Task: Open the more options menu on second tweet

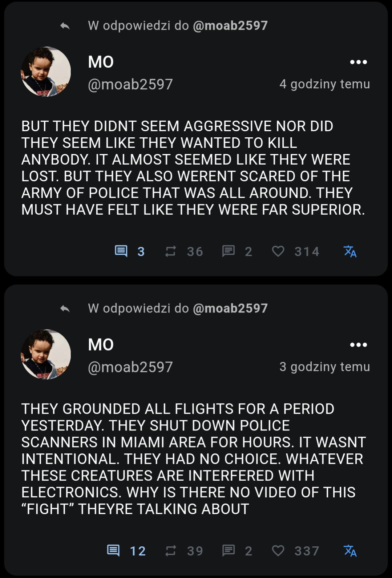Action: (358, 345)
